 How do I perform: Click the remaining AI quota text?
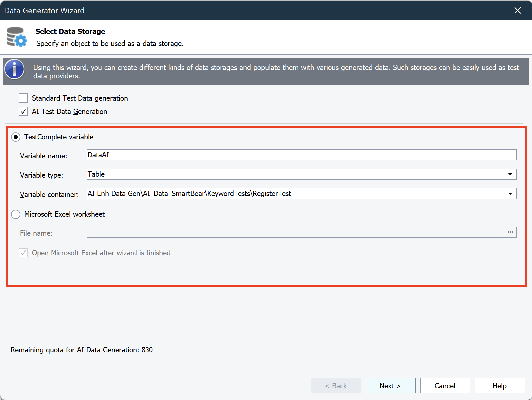(x=82, y=350)
